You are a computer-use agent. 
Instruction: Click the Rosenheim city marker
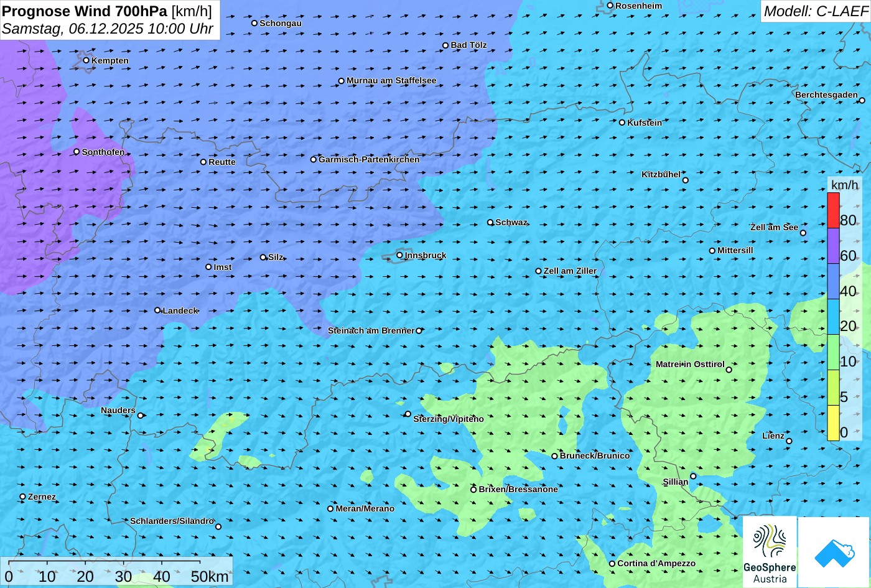point(610,6)
